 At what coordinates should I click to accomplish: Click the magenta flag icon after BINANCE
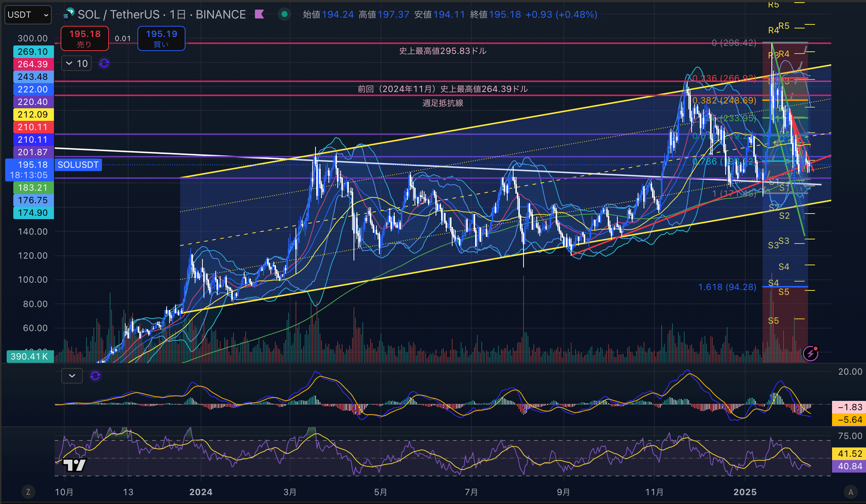(259, 14)
